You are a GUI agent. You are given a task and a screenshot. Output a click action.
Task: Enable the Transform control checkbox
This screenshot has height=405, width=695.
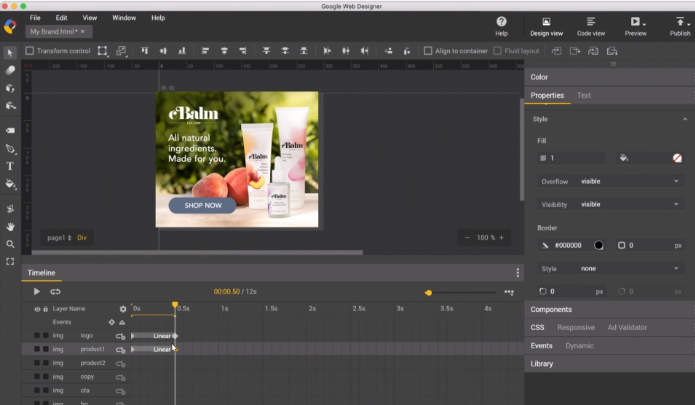coord(30,51)
